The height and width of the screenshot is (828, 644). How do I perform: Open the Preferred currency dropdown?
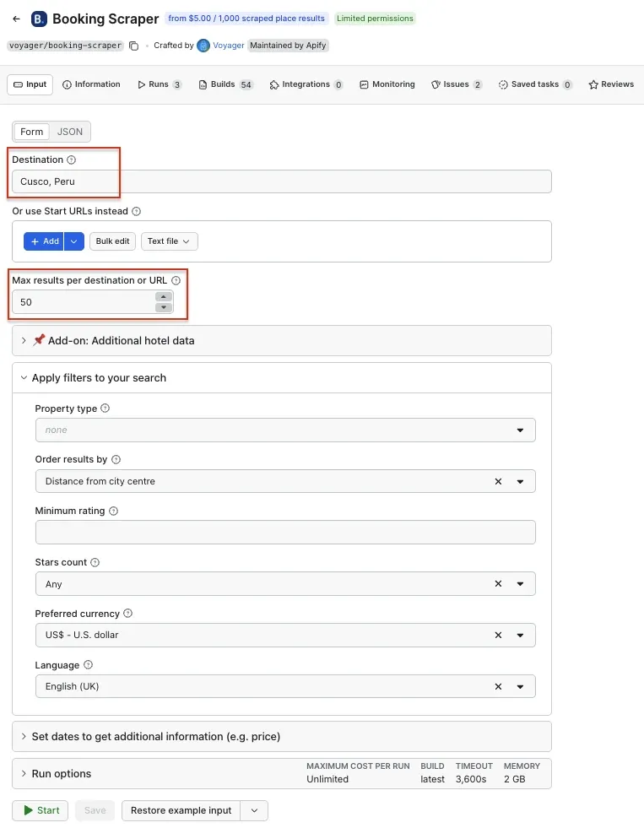tap(520, 636)
